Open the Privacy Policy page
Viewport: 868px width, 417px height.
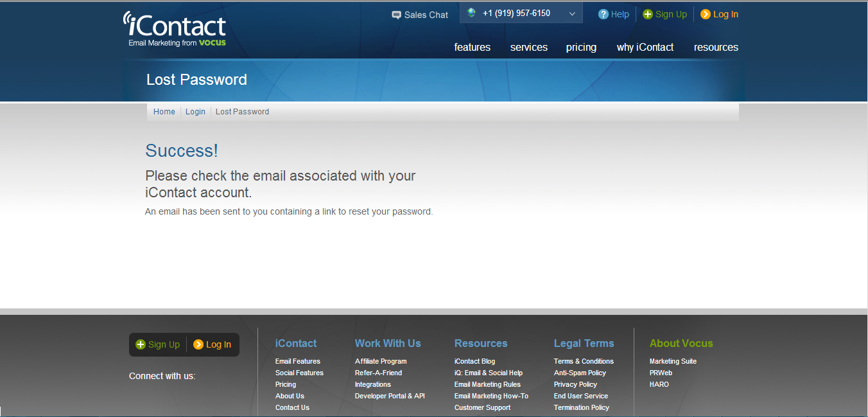(x=575, y=384)
